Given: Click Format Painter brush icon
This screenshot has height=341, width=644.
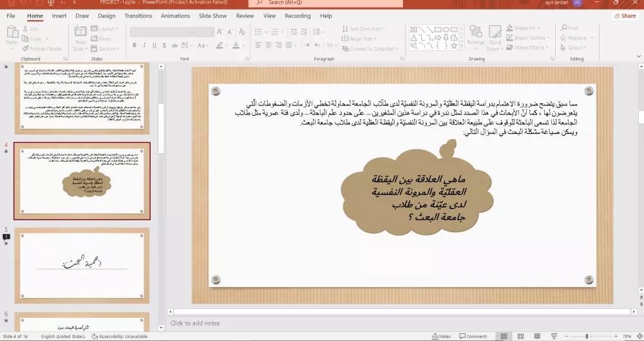Looking at the screenshot, I should 26,48.
